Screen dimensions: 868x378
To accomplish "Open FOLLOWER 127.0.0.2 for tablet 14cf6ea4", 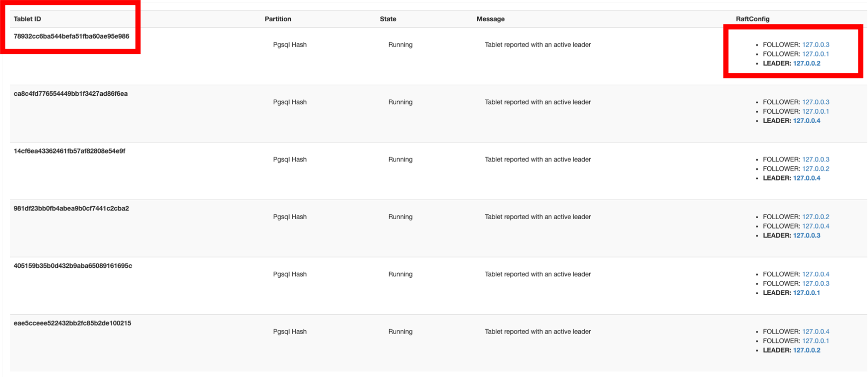I will coord(815,169).
